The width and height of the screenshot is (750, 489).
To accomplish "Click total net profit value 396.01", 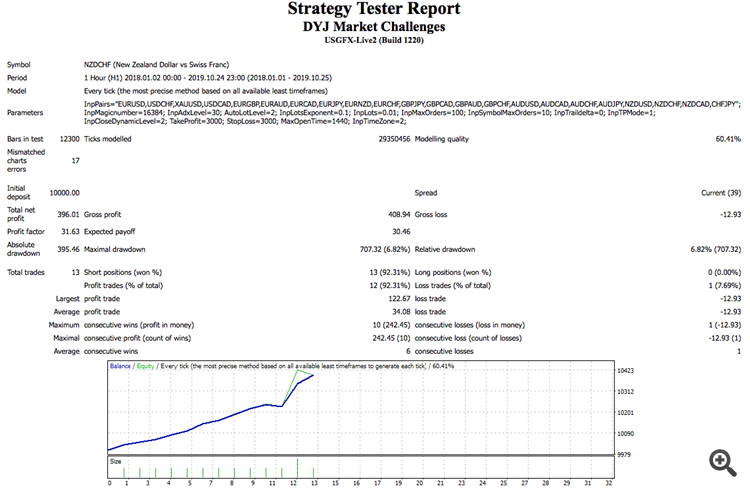I will tap(68, 214).
